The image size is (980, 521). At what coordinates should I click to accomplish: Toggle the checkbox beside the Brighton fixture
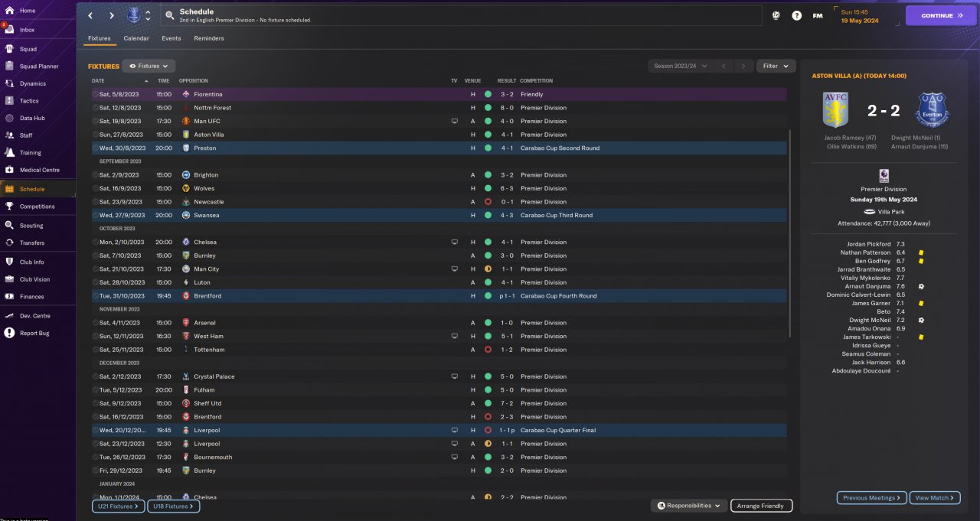(96, 175)
